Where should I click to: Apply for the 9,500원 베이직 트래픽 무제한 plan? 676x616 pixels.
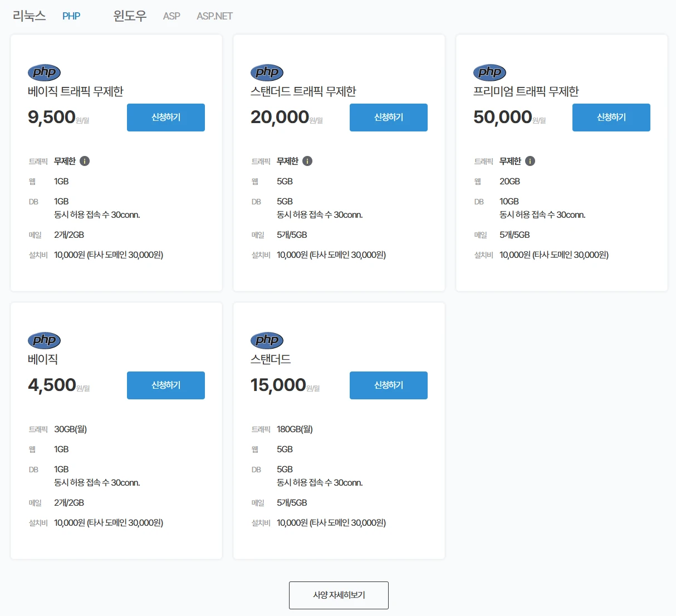coord(166,118)
